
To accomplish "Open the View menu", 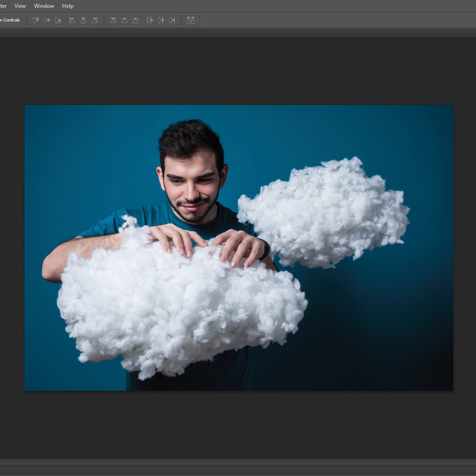I will 20,6.
